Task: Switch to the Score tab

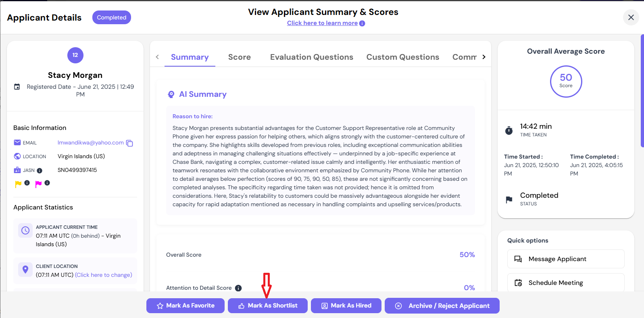Action: click(240, 57)
